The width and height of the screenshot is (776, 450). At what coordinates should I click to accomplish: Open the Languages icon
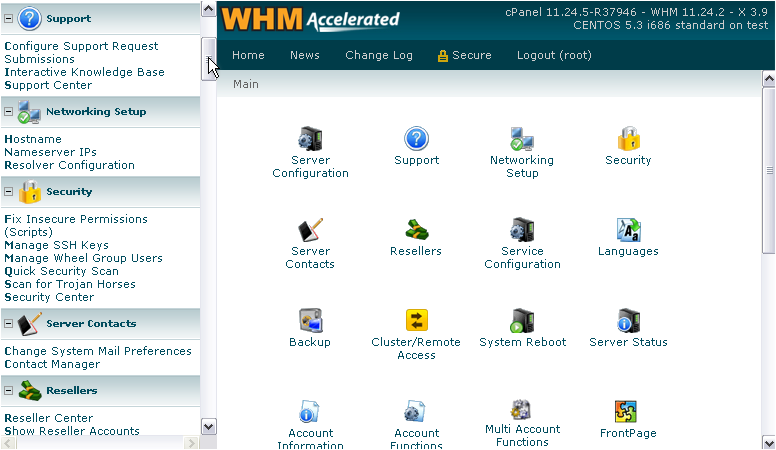[x=628, y=230]
